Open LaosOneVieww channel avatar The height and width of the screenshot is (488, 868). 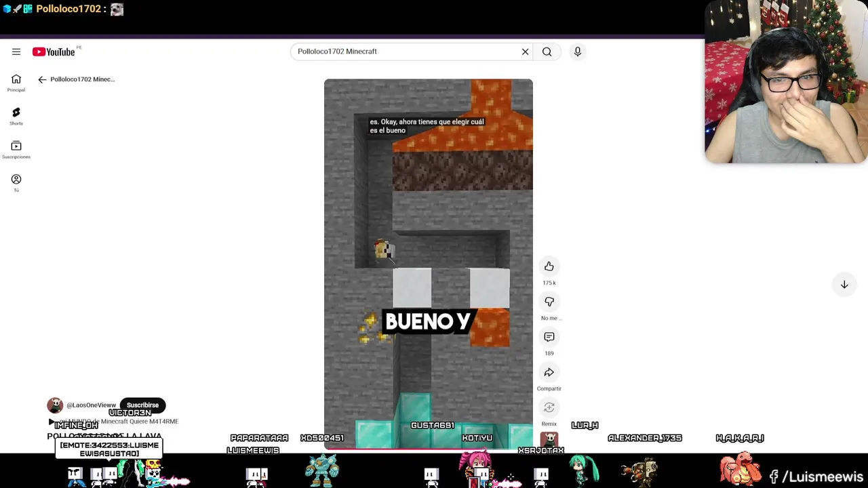point(55,405)
